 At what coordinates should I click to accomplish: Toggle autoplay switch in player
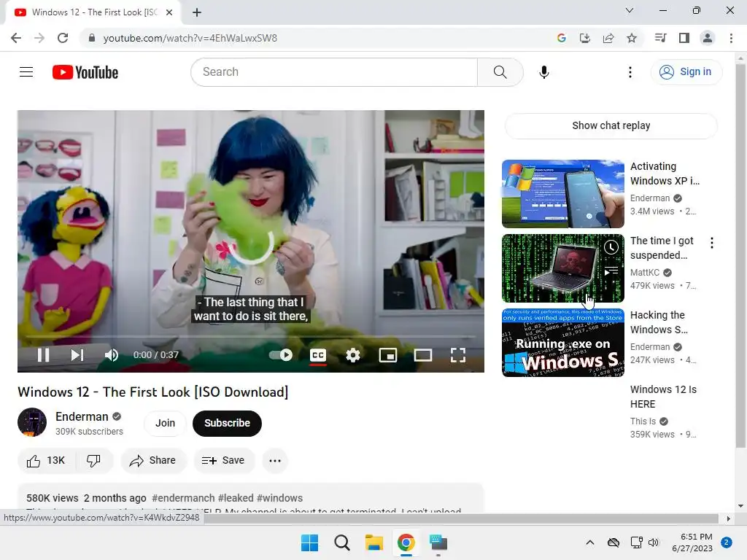(x=281, y=355)
